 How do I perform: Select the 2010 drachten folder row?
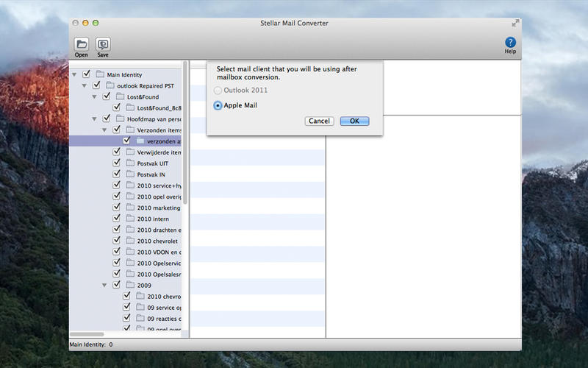click(126, 230)
